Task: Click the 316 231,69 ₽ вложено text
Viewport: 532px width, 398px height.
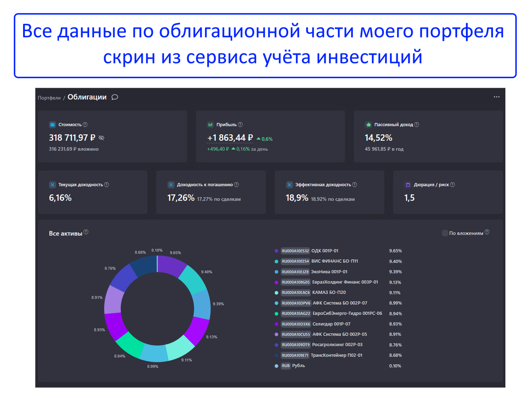Action: pyautogui.click(x=74, y=149)
